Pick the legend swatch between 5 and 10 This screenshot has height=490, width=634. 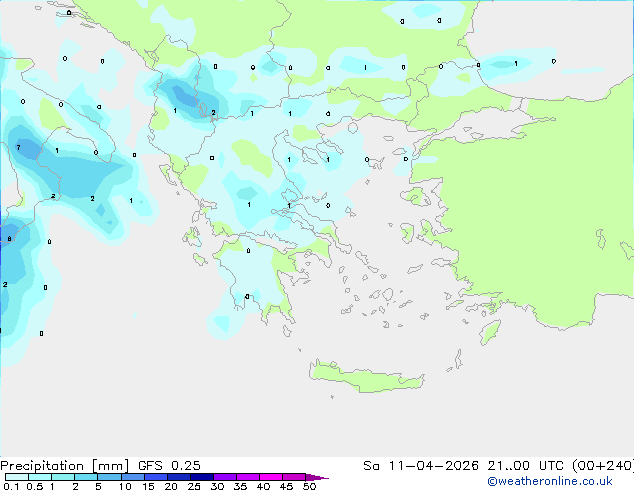109,477
